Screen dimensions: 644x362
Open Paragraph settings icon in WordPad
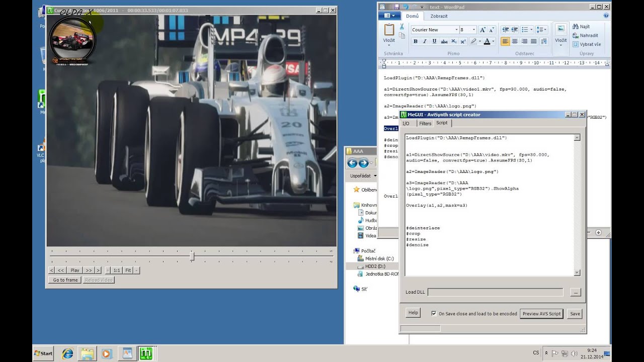(545, 42)
